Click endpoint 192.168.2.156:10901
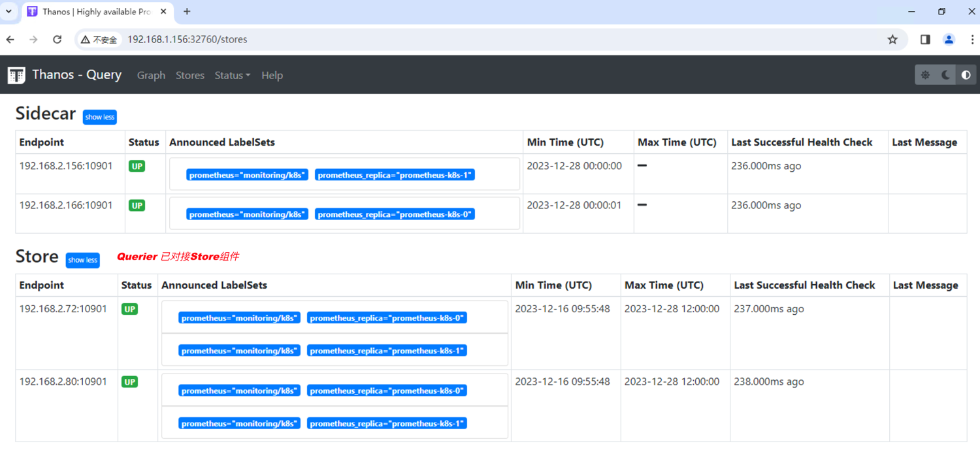Image resolution: width=980 pixels, height=450 pixels. pos(66,166)
